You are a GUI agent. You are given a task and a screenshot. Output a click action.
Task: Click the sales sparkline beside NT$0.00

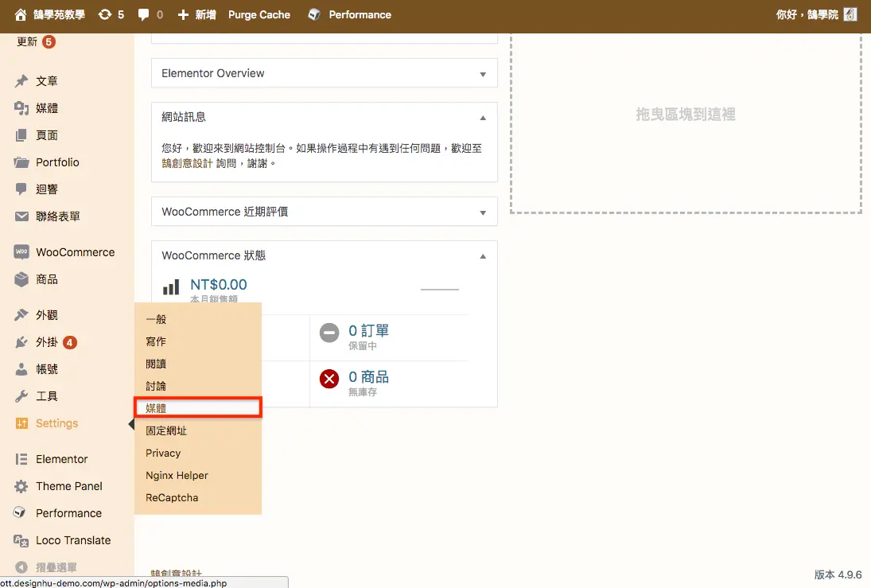tap(439, 289)
